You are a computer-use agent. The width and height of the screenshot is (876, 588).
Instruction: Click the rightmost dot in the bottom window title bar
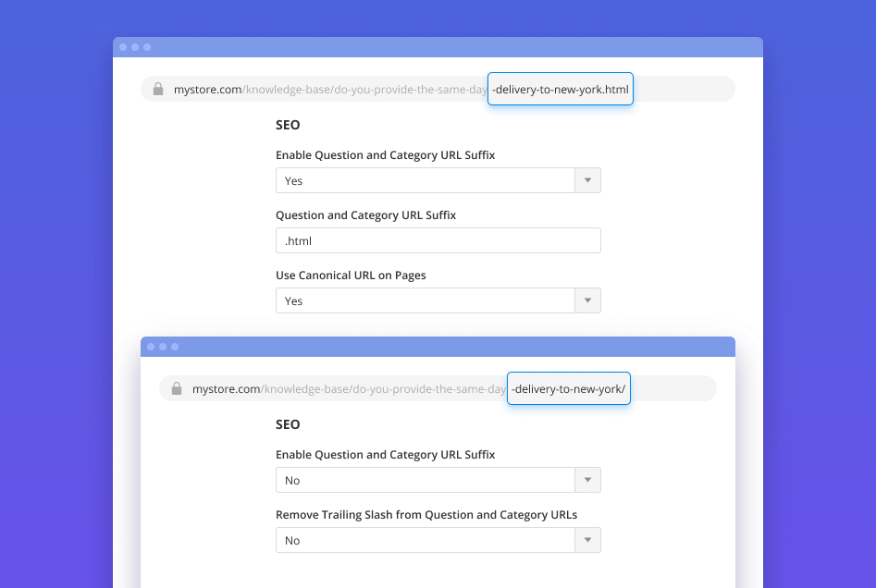[175, 347]
